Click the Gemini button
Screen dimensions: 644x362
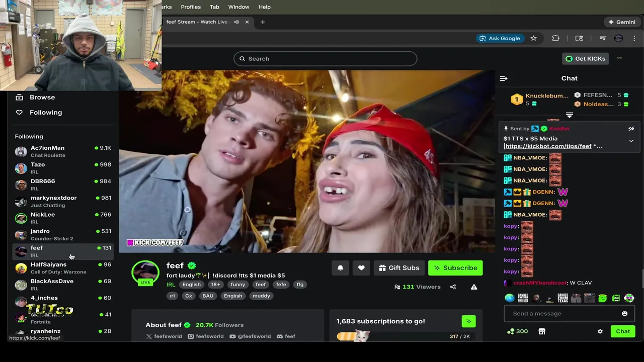tap(622, 22)
